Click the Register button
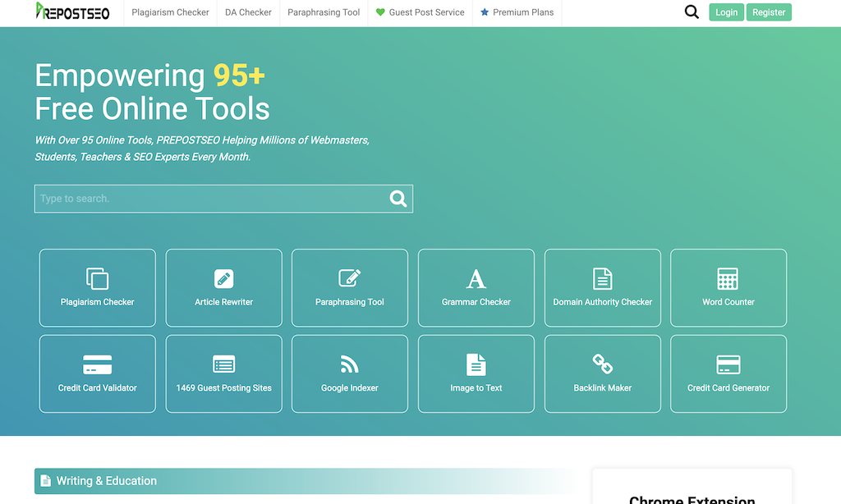Image resolution: width=841 pixels, height=504 pixels. pyautogui.click(x=769, y=12)
